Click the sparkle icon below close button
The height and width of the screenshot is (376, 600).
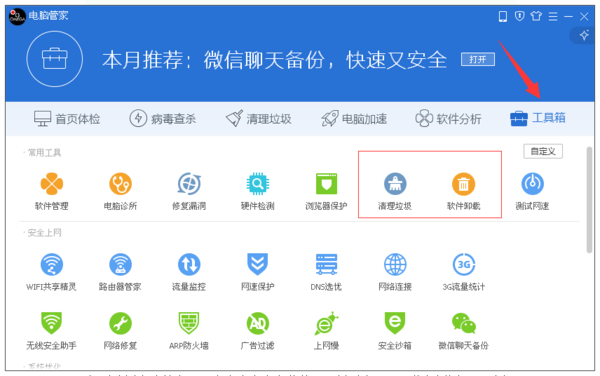click(x=584, y=36)
